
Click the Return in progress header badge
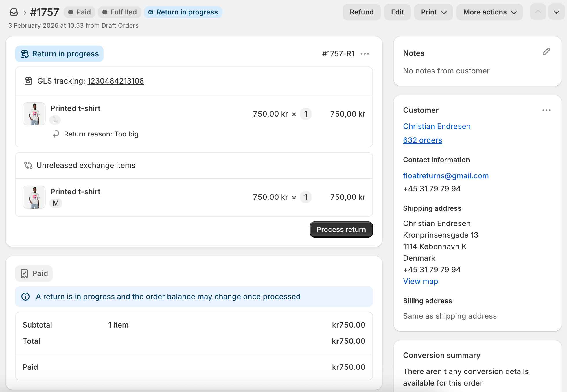(183, 12)
